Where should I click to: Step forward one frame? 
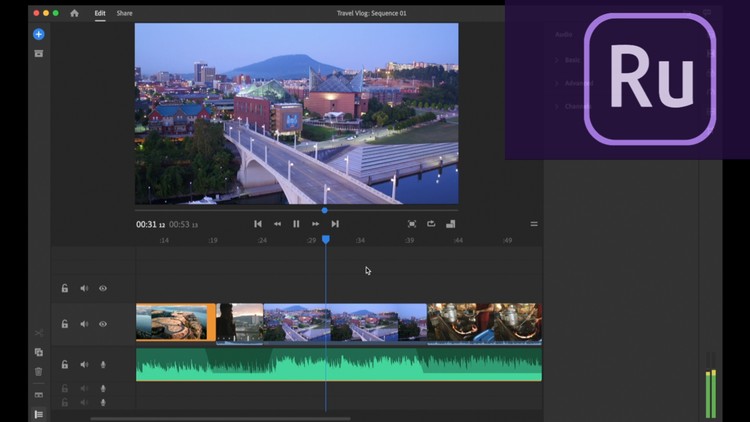point(316,224)
